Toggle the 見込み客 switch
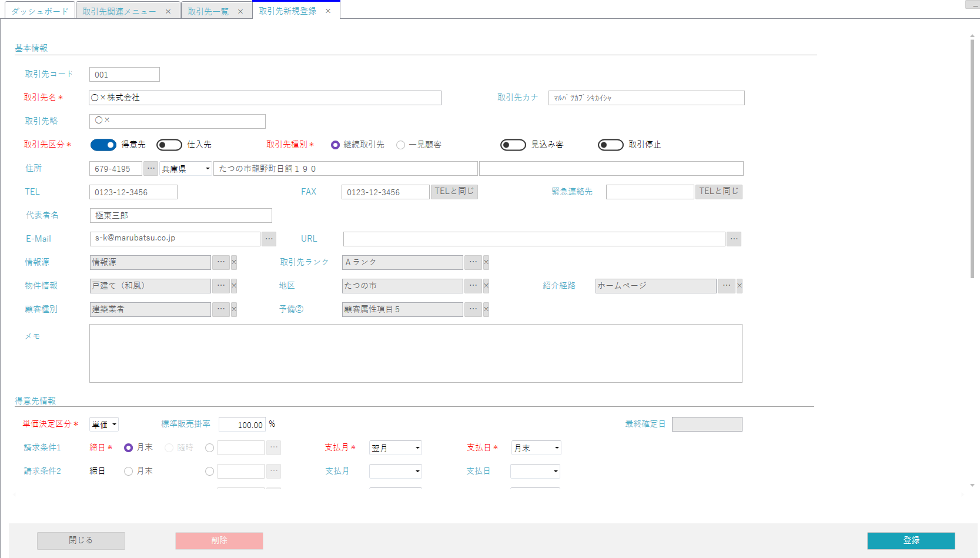This screenshot has width=980, height=558. click(513, 145)
